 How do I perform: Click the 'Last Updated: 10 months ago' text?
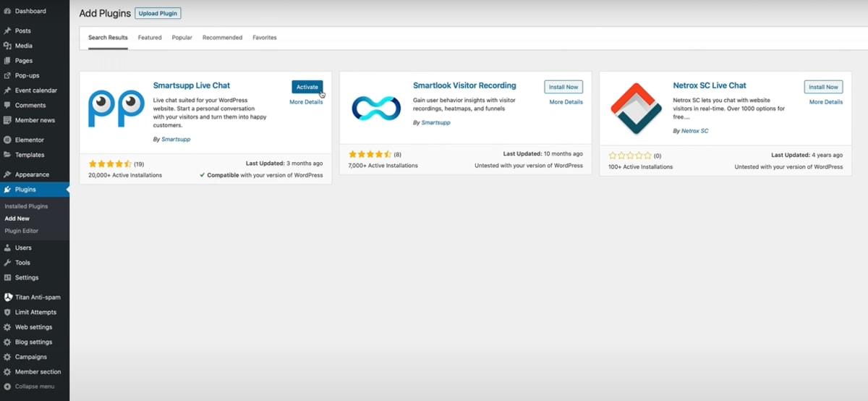[x=543, y=154]
